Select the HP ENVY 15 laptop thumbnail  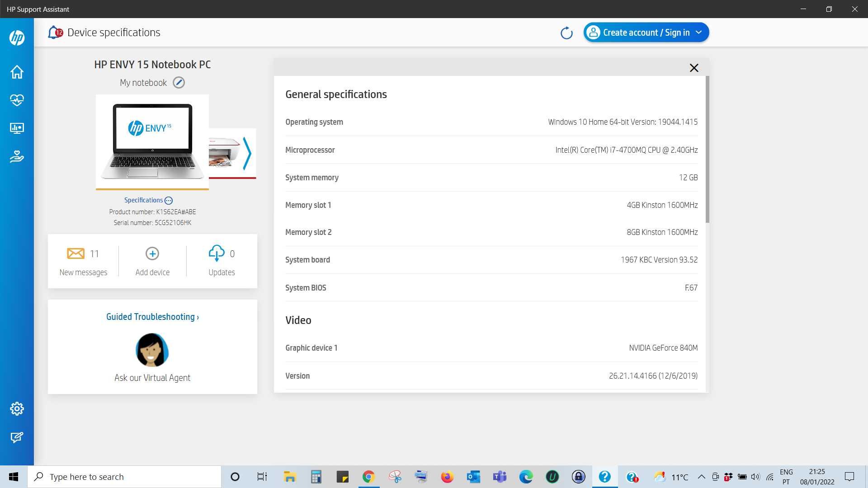[152, 142]
